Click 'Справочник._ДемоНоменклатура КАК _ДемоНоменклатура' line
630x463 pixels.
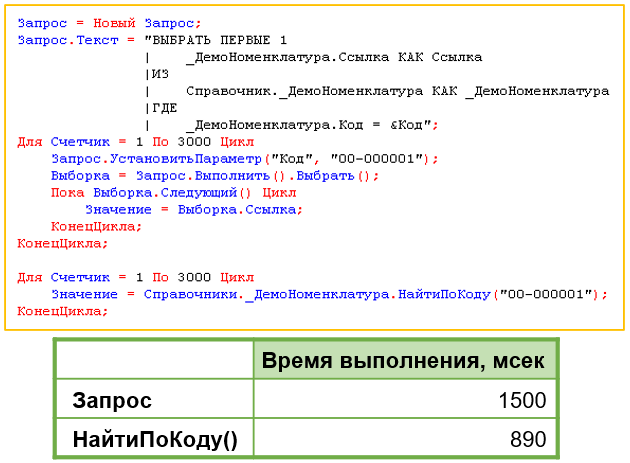pos(398,91)
